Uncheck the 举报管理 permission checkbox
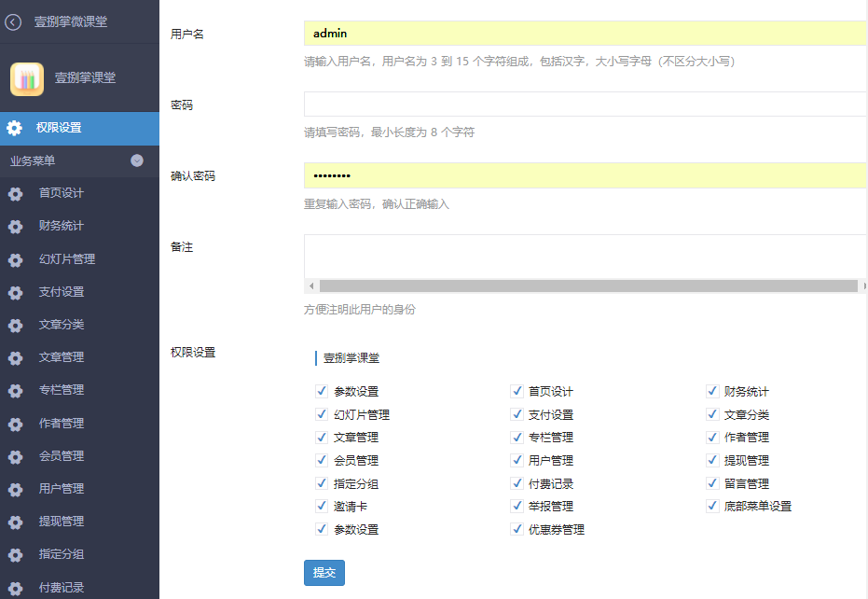 click(517, 506)
